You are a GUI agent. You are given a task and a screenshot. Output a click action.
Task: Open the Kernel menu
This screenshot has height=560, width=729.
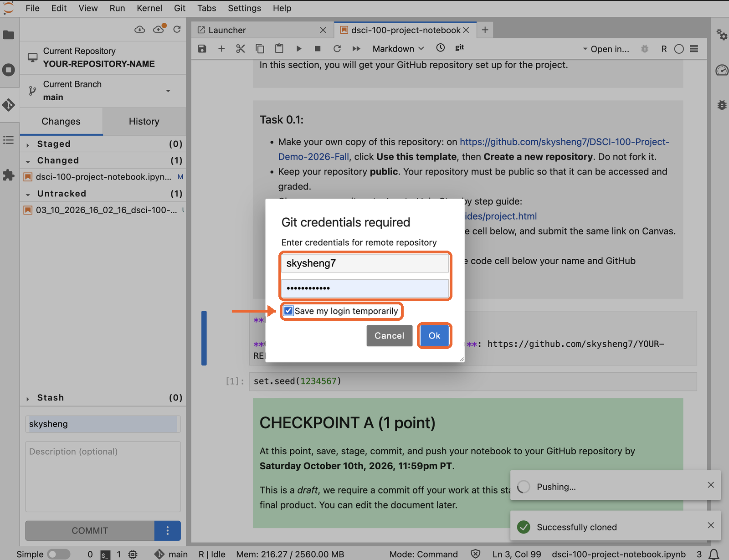pyautogui.click(x=149, y=8)
